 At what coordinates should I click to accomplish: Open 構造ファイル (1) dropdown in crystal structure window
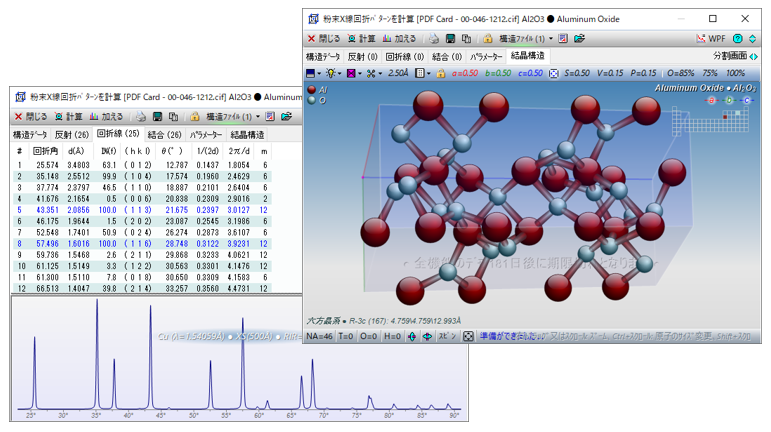pos(526,38)
